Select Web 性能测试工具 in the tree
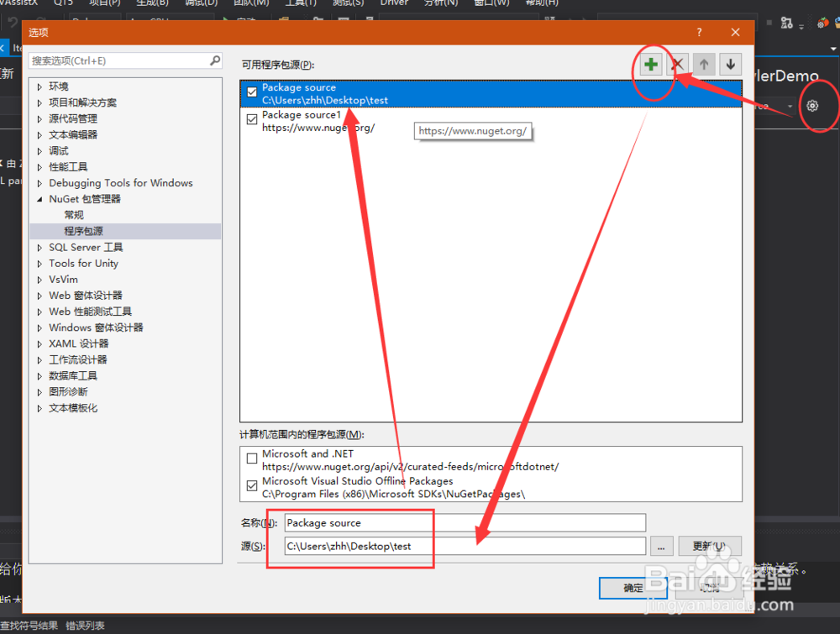840x634 pixels. click(90, 312)
